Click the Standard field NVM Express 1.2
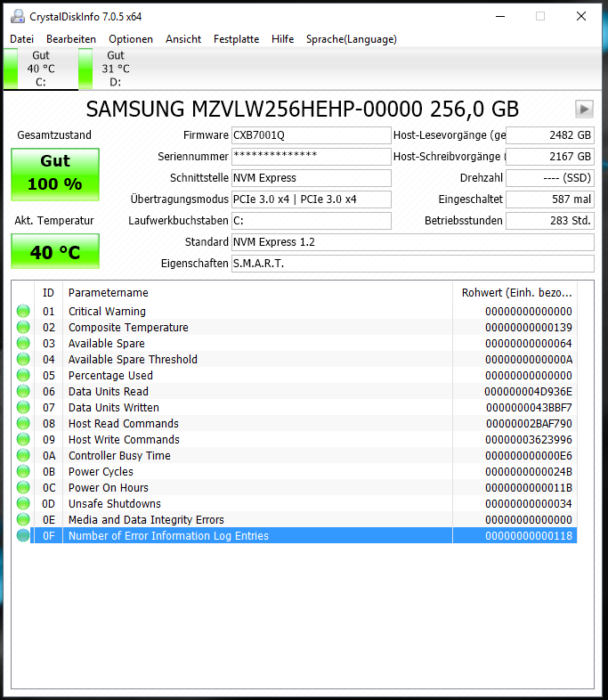 [x=413, y=242]
